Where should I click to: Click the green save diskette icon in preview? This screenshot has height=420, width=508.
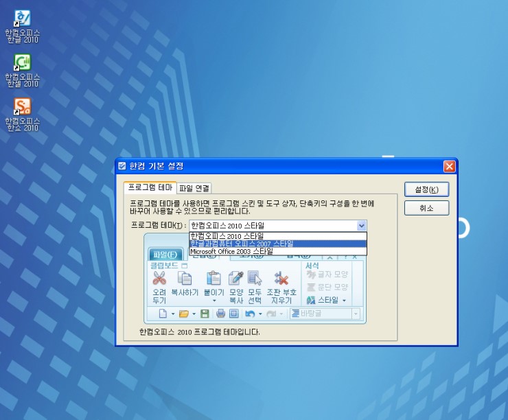[205, 314]
